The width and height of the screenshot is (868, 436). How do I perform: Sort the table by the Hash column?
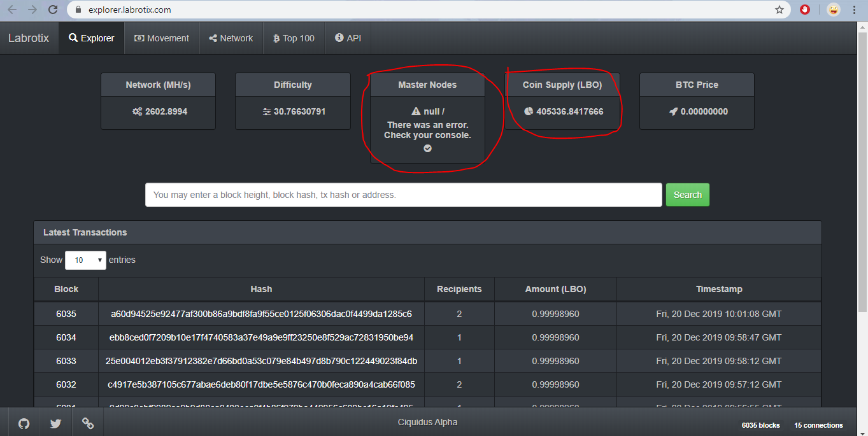pyautogui.click(x=261, y=289)
